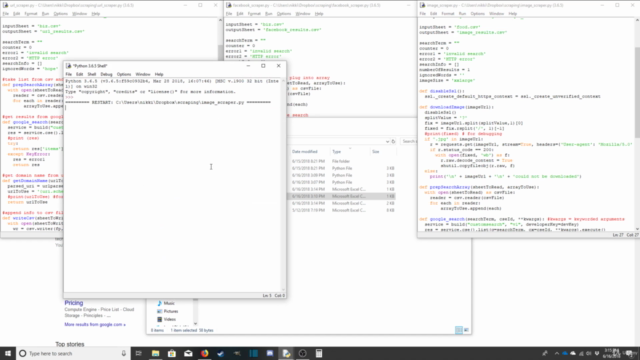
Task: Open the network icon in system tray
Action: click(581, 353)
